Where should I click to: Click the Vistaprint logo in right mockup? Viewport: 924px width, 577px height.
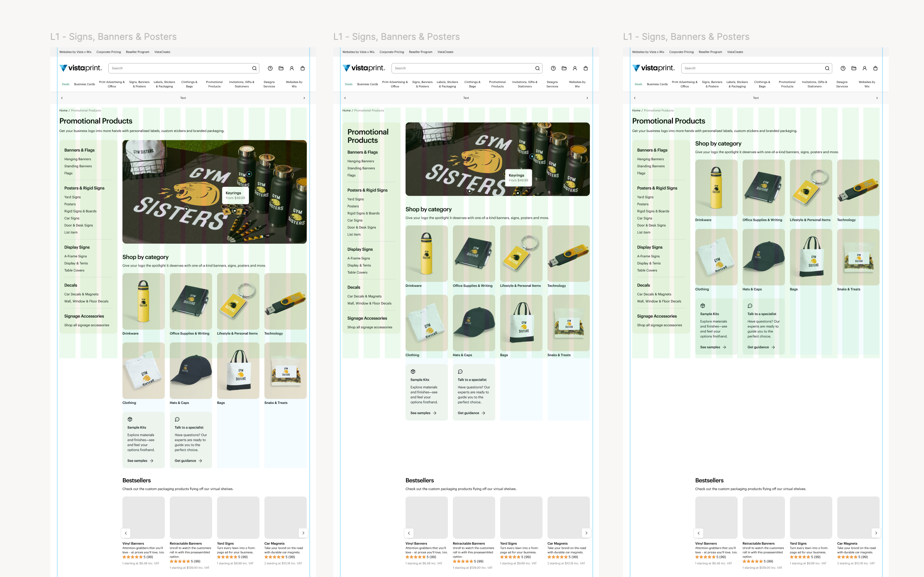coord(653,68)
